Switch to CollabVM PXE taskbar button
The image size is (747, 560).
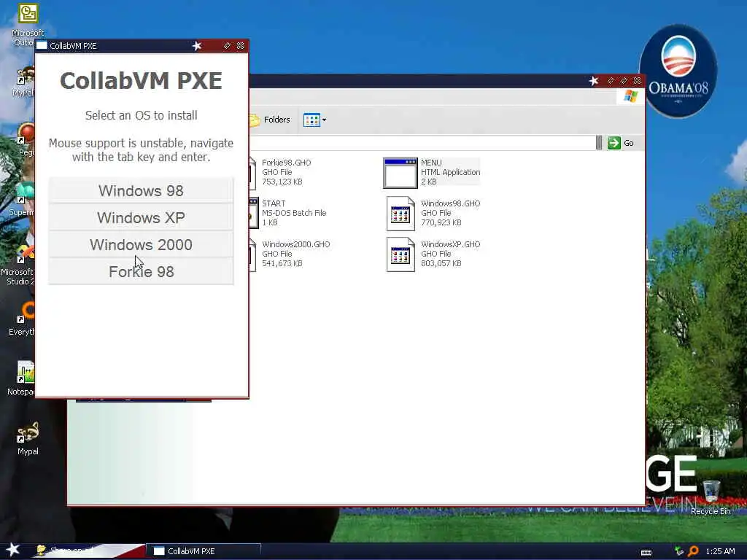coord(203,551)
